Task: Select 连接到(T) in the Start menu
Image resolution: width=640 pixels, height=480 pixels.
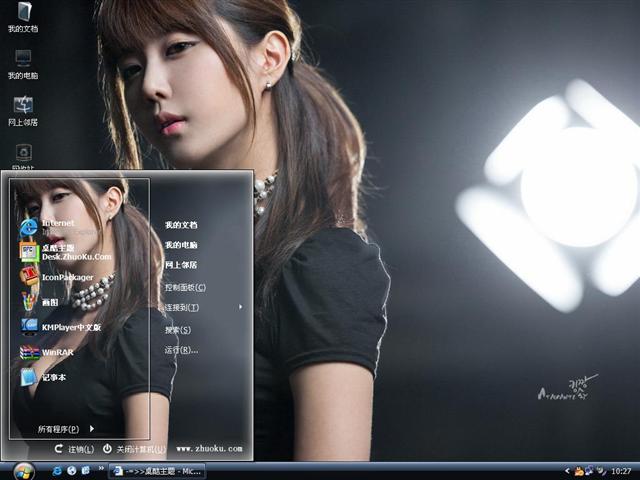Action: point(182,307)
